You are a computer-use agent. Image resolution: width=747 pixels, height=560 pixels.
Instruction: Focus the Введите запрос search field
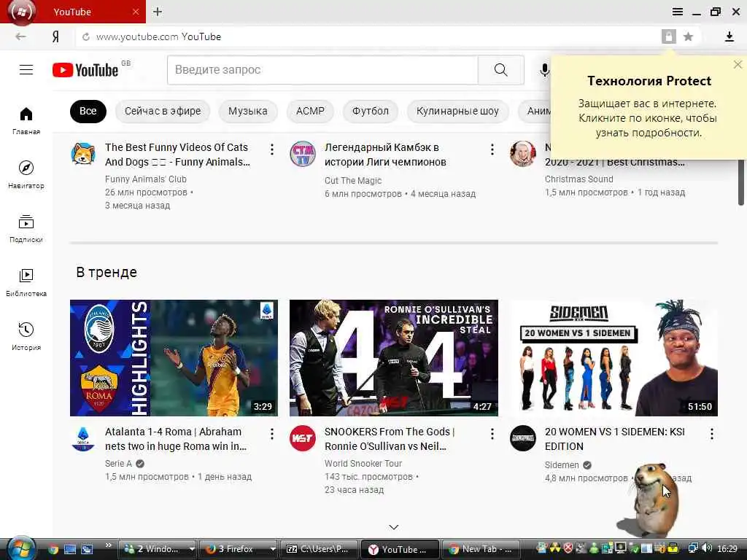click(x=322, y=70)
